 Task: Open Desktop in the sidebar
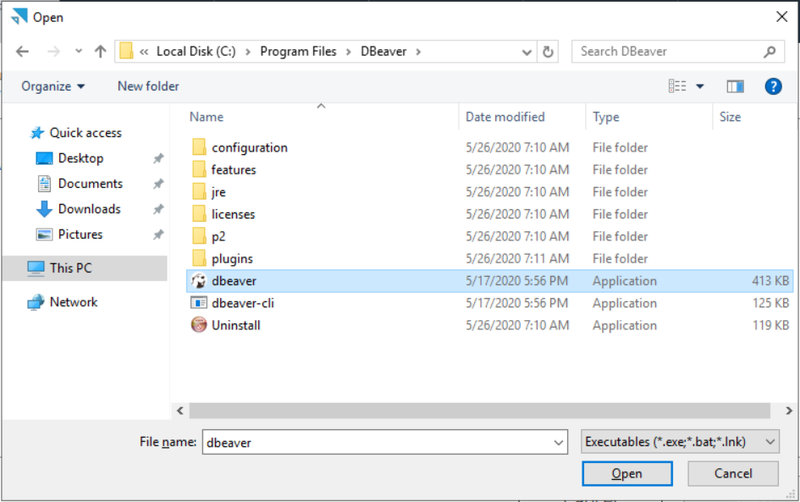coord(81,158)
